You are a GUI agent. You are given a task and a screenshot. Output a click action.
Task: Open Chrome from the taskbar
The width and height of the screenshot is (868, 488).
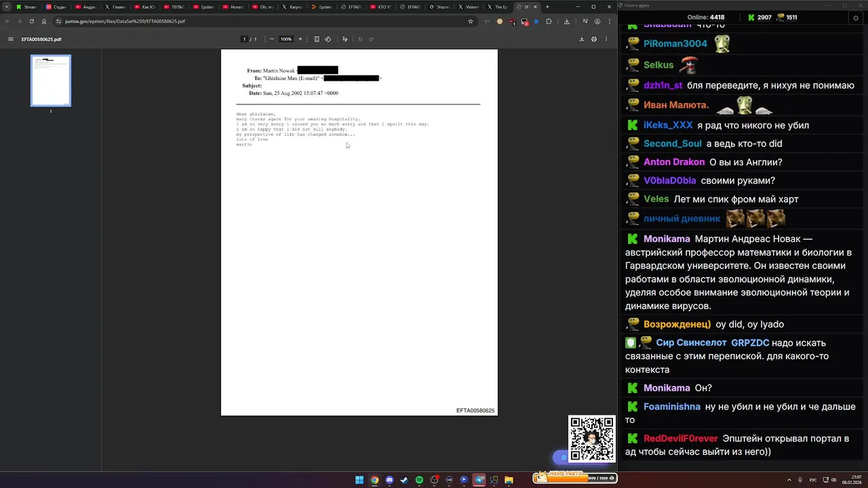(374, 480)
